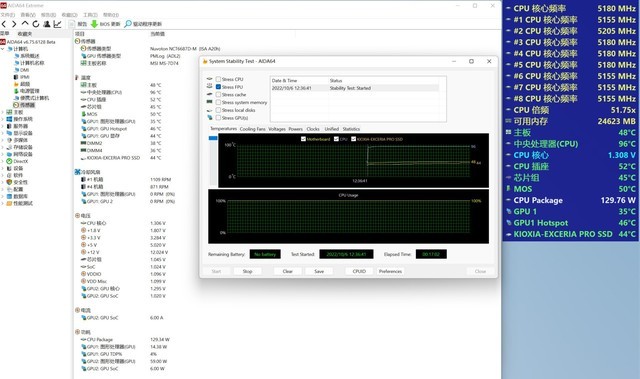This screenshot has height=379, width=640.
Task: Expand the 多媒体 tree node
Action: (3, 140)
